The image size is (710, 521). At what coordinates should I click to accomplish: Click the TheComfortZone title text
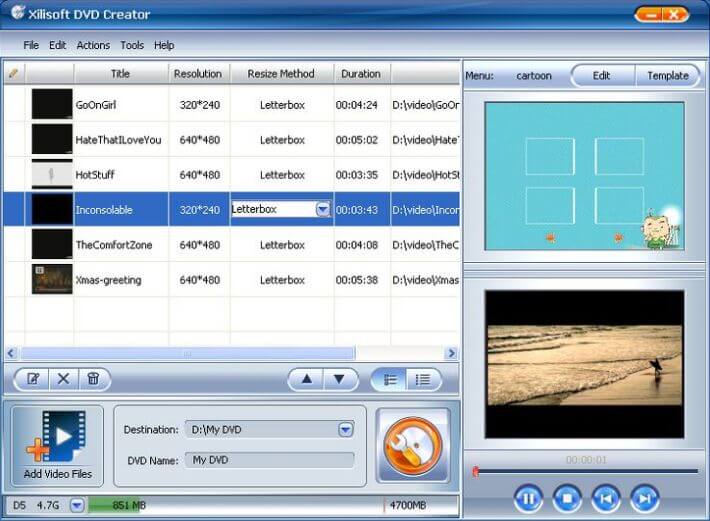click(x=114, y=245)
